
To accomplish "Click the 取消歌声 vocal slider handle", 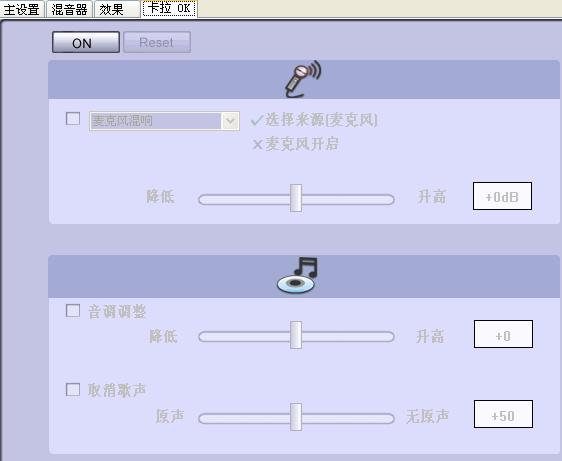I will pyautogui.click(x=296, y=417).
